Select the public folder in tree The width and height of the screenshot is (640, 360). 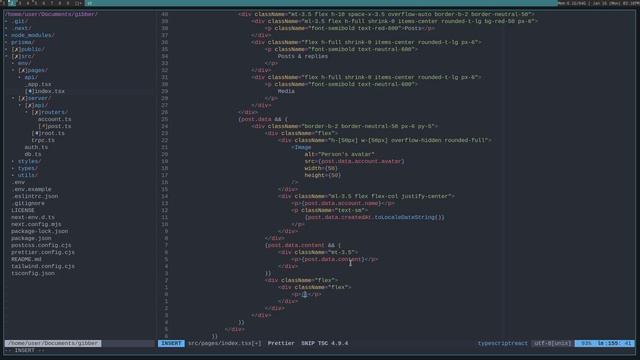pyautogui.click(x=28, y=49)
